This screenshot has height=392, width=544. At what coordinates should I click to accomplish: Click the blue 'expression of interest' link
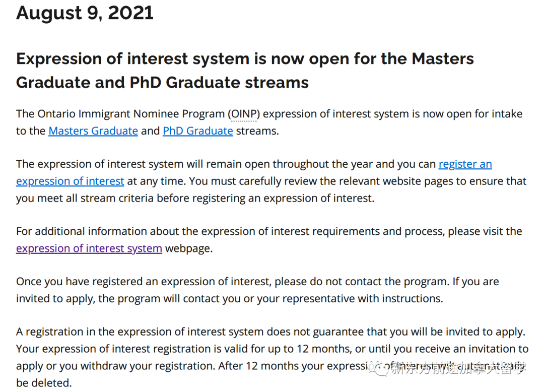pos(70,181)
